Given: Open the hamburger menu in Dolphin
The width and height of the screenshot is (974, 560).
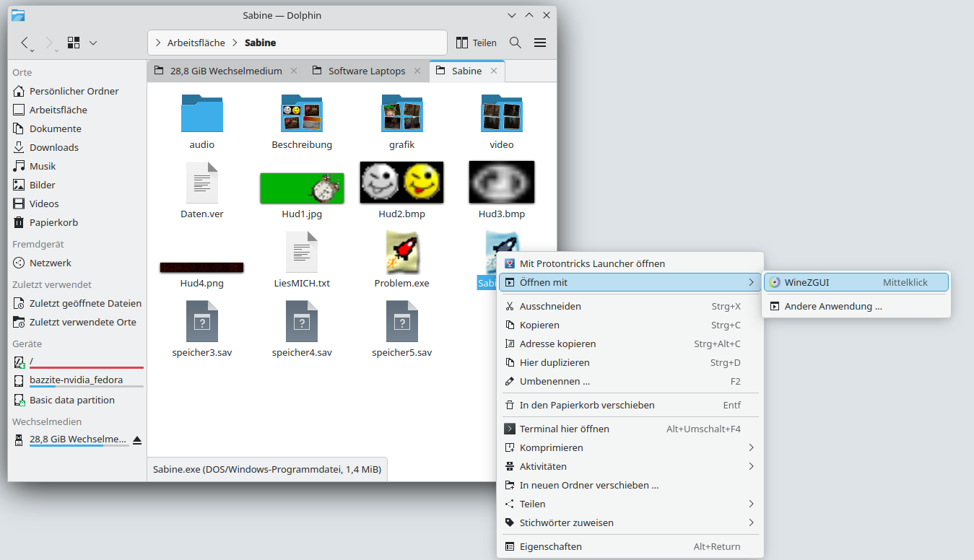Looking at the screenshot, I should click(540, 43).
